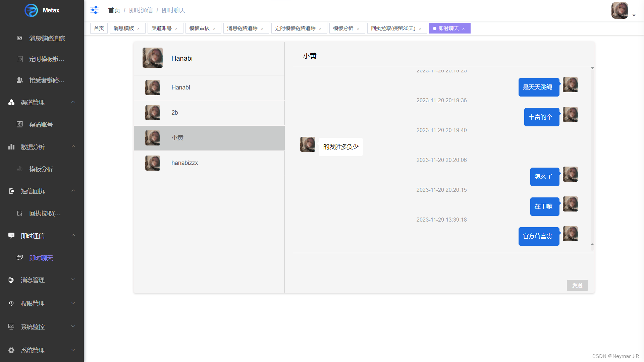Toggle the sidebar collapse icon
This screenshot has height=362, width=644.
pyautogui.click(x=94, y=10)
